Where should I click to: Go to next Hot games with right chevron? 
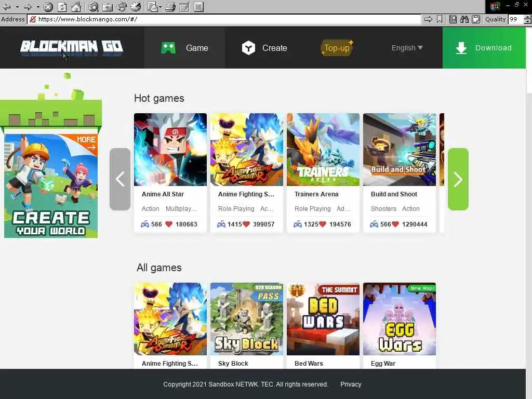[458, 179]
